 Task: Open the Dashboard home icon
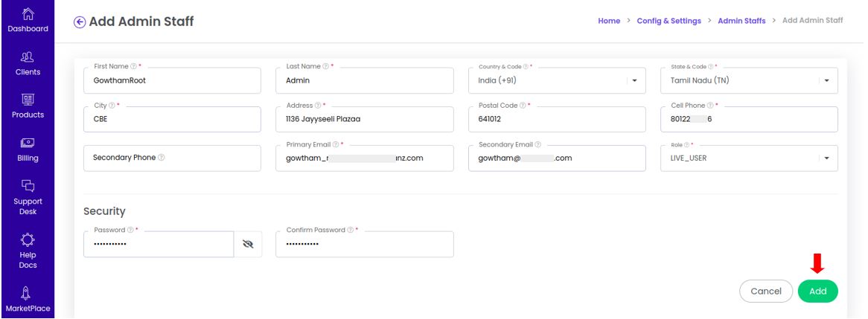[28, 14]
